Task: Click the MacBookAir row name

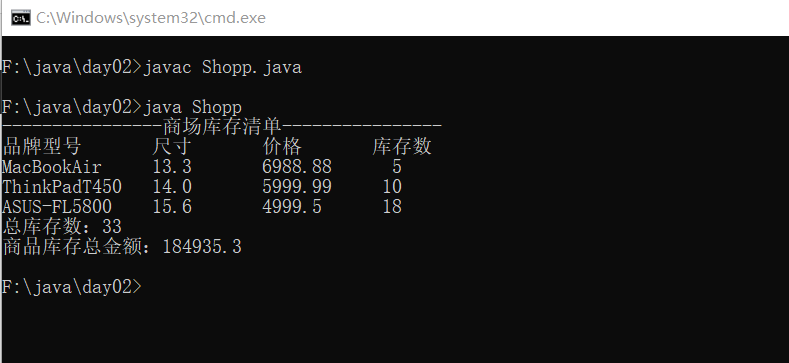Action: click(x=52, y=167)
